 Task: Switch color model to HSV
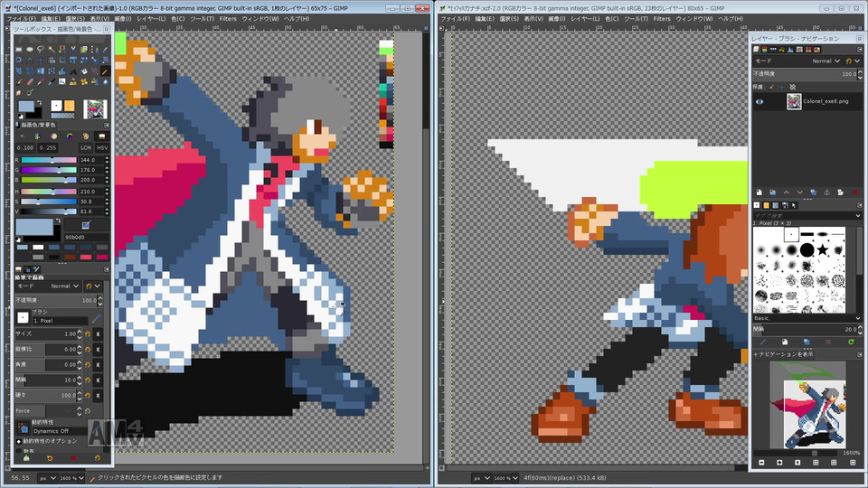pos(102,148)
